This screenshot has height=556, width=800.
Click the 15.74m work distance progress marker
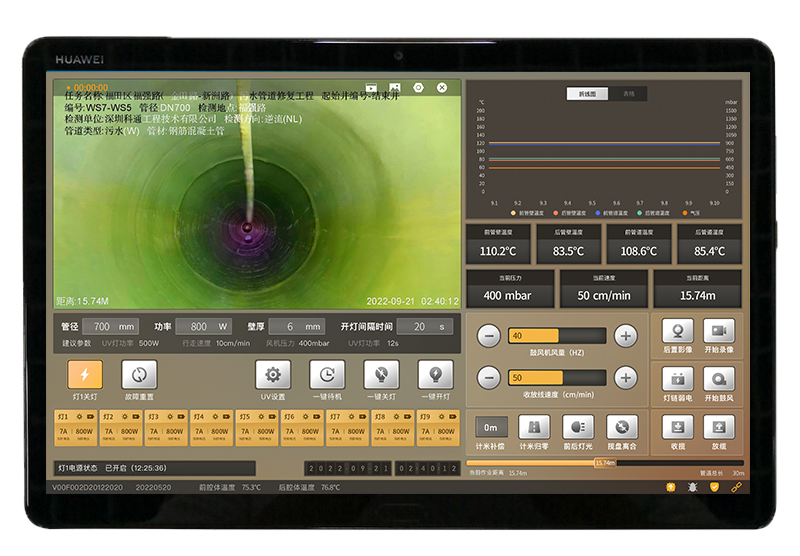tap(605, 463)
